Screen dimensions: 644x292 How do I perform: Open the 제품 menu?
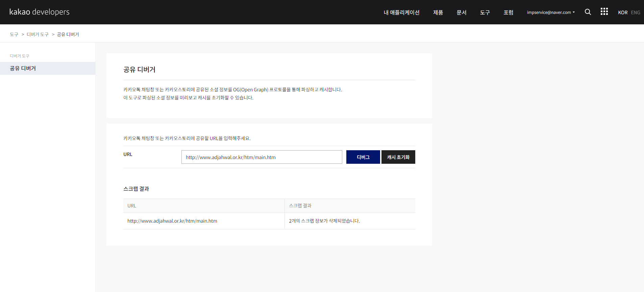pos(438,13)
